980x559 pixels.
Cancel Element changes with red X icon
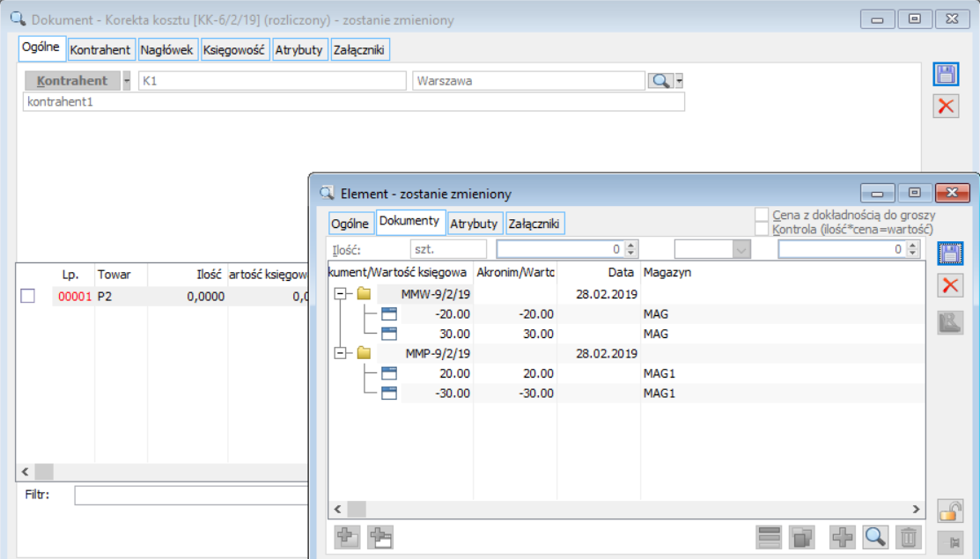(950, 286)
